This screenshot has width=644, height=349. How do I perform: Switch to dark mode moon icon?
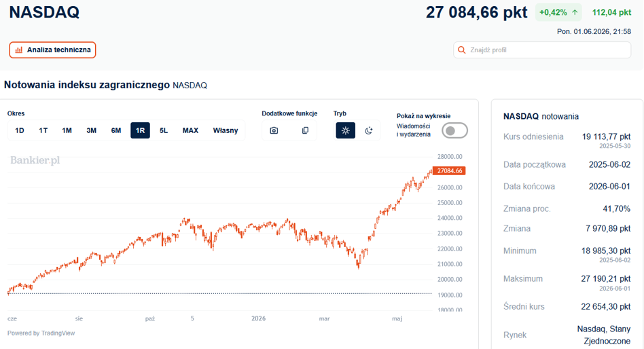click(368, 130)
